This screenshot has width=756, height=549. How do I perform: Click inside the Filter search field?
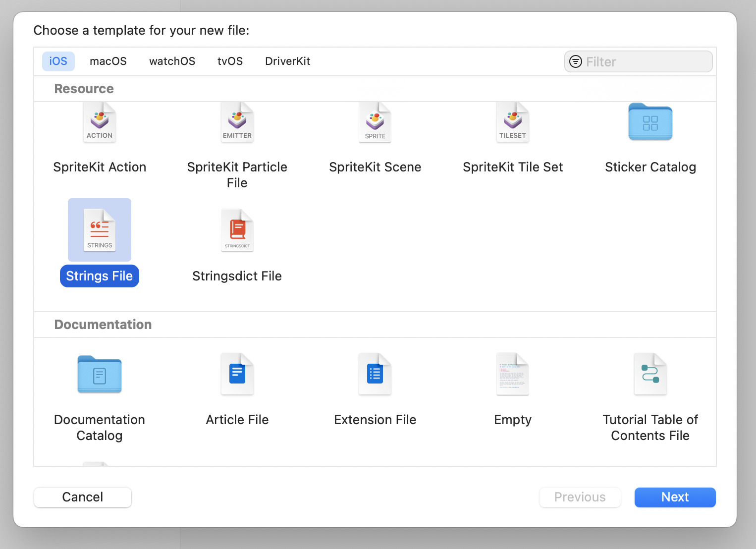638,61
